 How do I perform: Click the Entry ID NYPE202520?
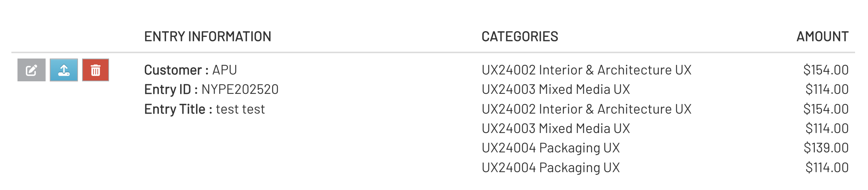click(x=211, y=89)
